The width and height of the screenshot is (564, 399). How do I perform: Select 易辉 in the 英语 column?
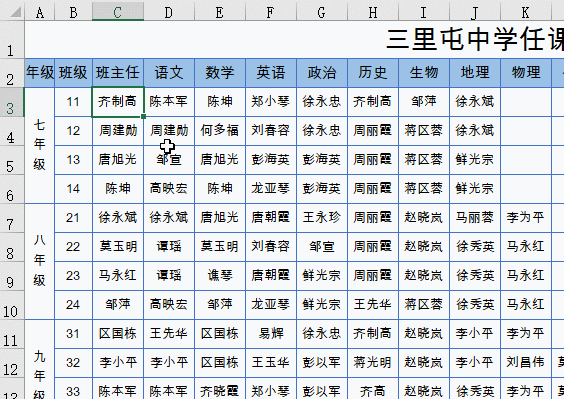[x=271, y=334]
